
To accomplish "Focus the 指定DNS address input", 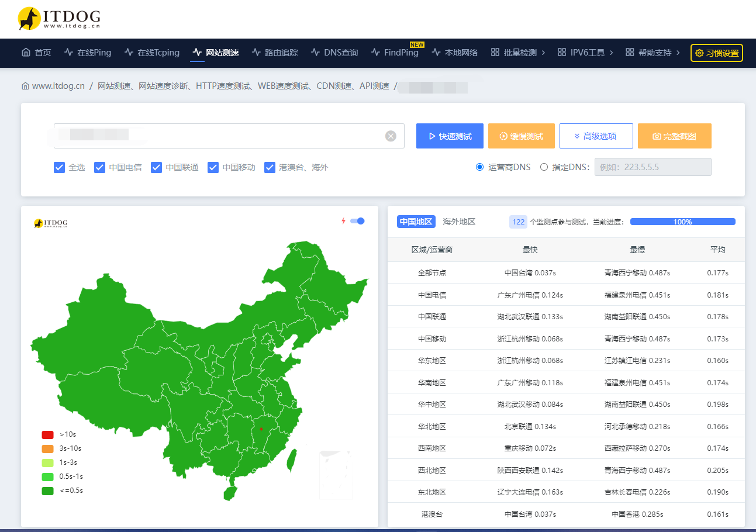I will click(653, 167).
